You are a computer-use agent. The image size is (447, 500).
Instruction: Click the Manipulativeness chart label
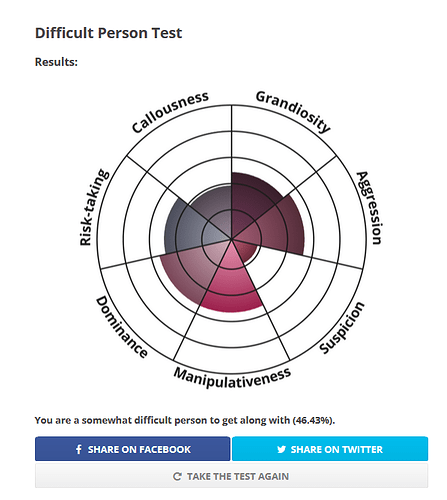tap(232, 378)
